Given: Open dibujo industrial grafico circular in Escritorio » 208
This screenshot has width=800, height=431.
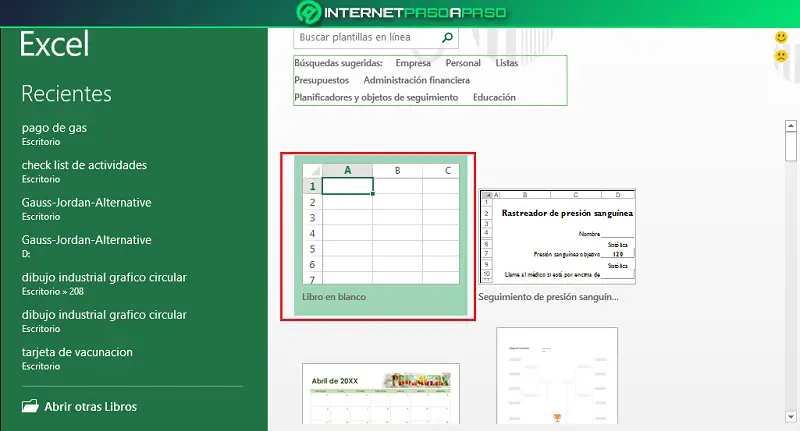Looking at the screenshot, I should click(104, 284).
